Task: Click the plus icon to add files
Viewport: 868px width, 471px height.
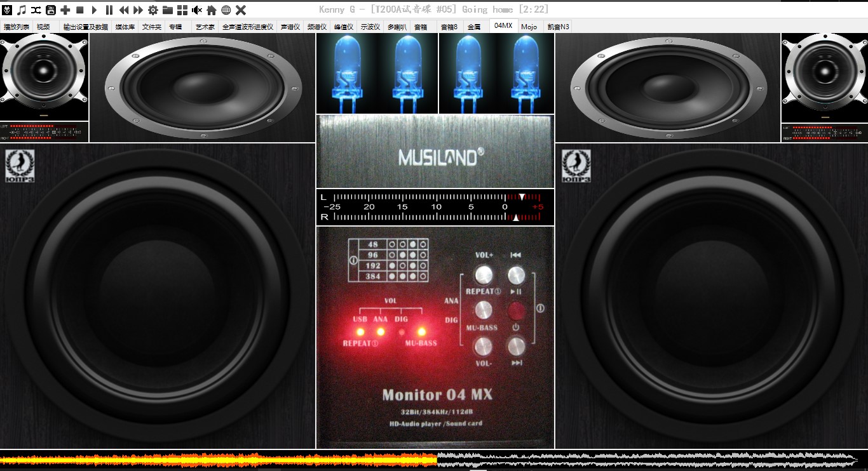Action: point(65,10)
